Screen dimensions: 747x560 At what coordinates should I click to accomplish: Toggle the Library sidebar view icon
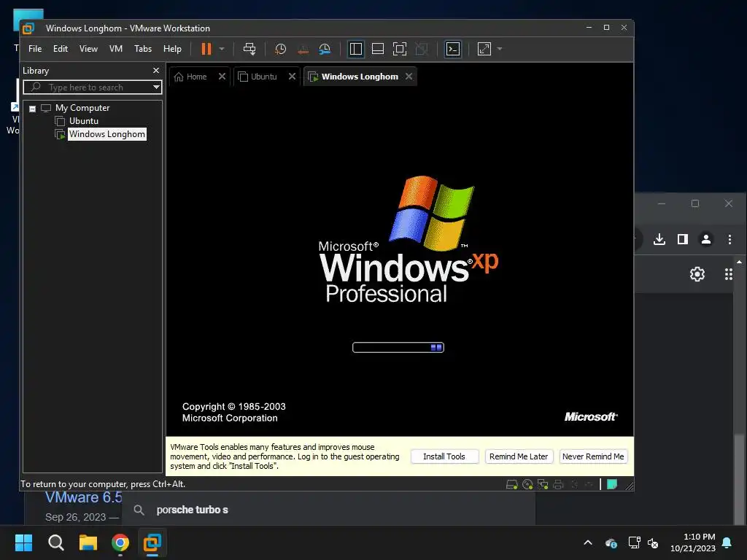click(356, 49)
